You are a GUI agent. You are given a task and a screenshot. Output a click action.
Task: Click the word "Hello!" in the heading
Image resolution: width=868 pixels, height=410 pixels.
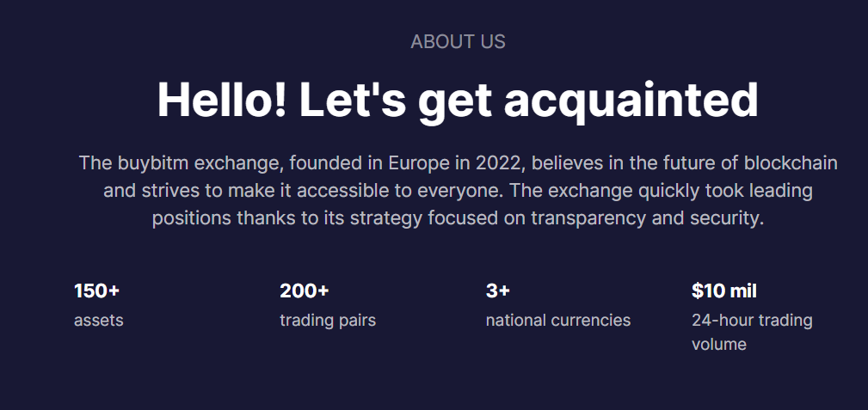pos(222,99)
